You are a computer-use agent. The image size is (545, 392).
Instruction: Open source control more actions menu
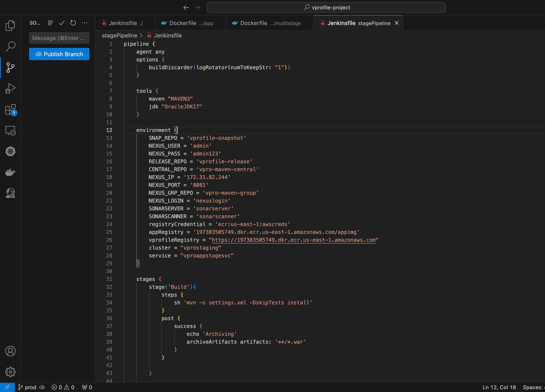(x=85, y=23)
